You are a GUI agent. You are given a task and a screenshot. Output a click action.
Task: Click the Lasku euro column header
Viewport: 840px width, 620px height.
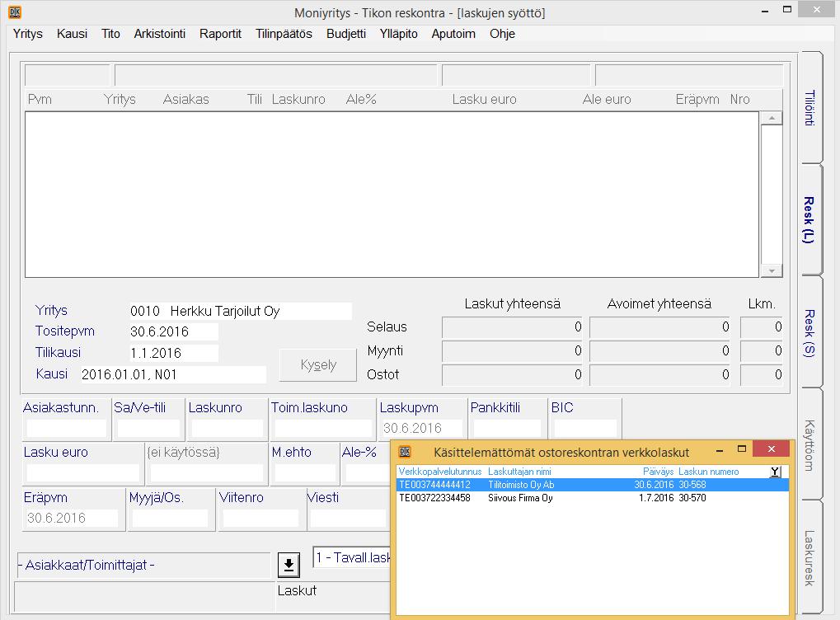484,99
